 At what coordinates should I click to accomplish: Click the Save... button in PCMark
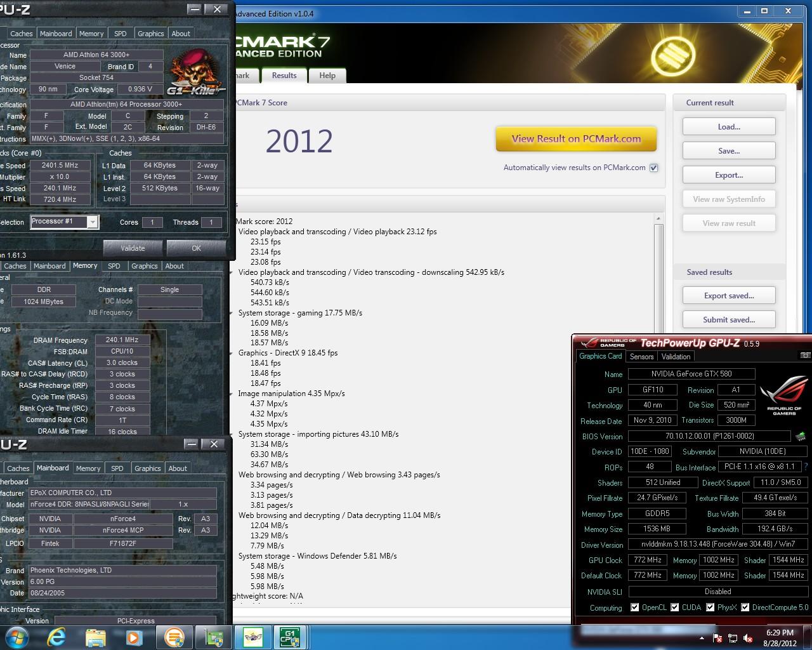click(729, 150)
